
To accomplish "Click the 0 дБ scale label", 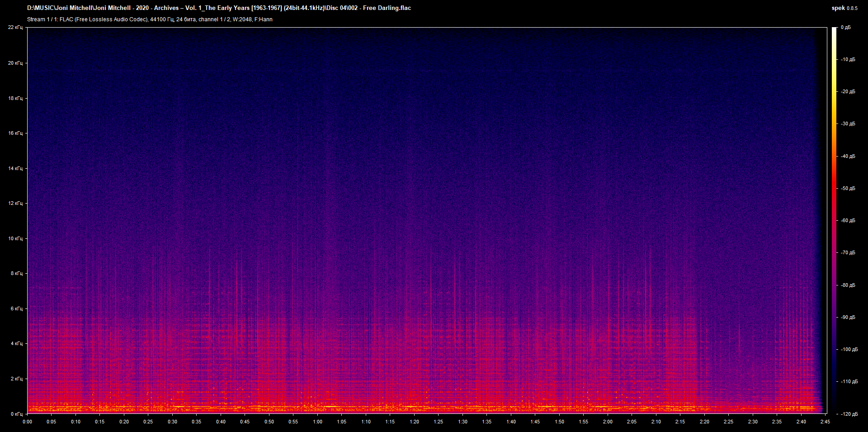I will click(845, 28).
